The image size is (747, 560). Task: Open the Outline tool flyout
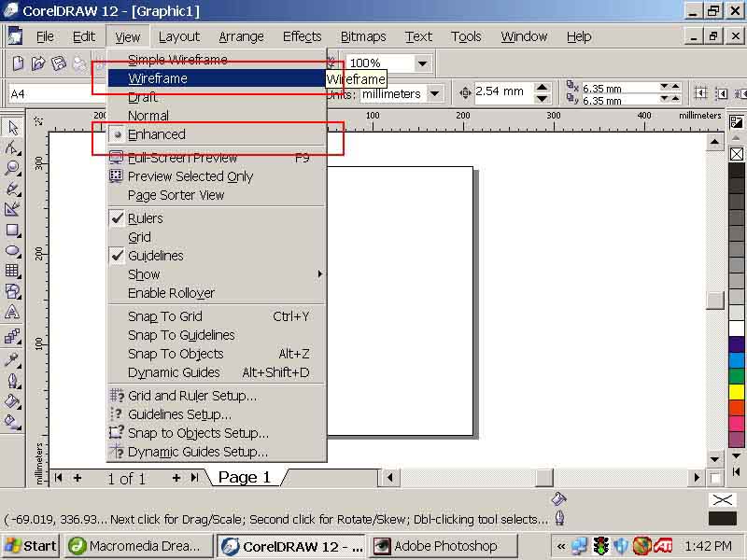click(x=12, y=381)
